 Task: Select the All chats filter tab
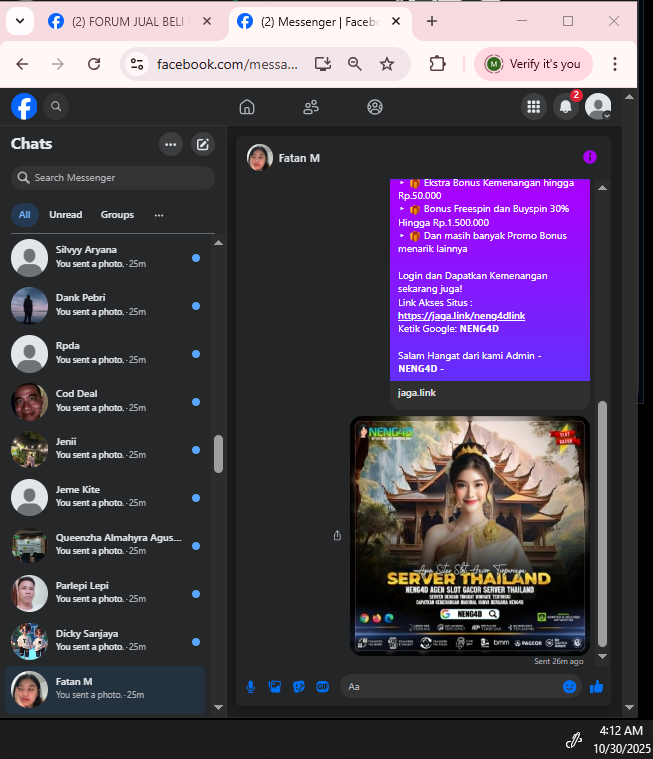25,215
